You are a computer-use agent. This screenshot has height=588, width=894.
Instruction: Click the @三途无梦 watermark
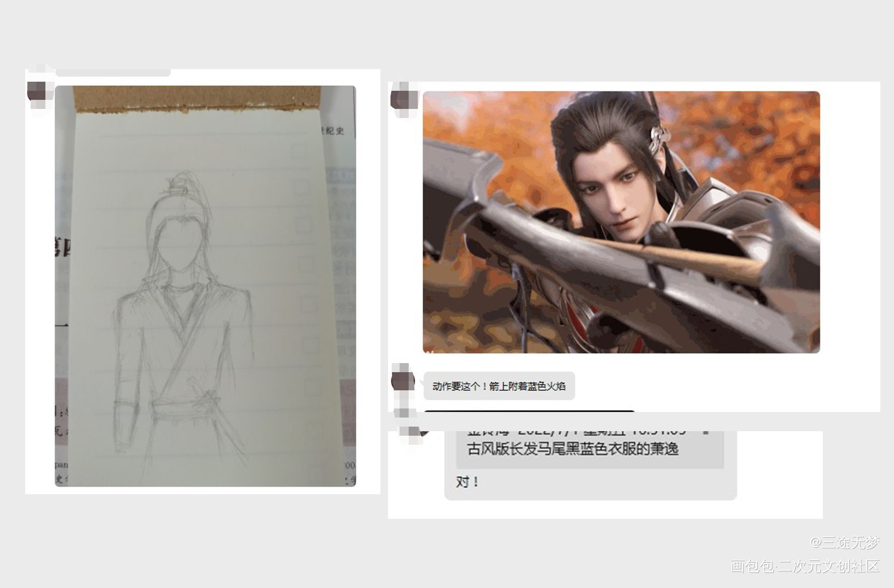845,543
